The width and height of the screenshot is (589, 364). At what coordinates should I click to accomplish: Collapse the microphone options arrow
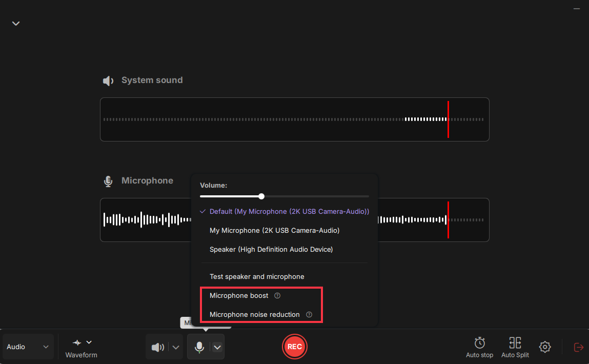point(217,347)
